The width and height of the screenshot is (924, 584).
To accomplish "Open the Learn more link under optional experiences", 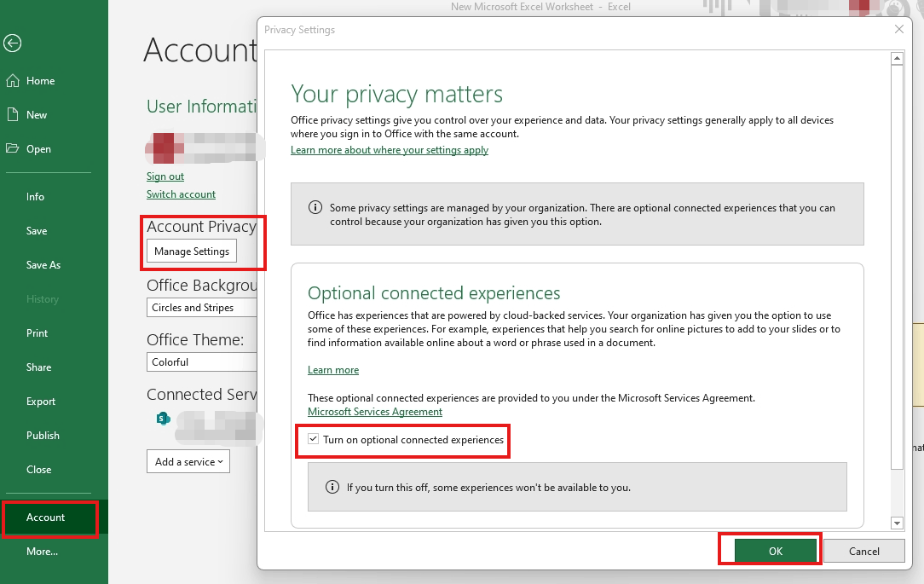I will [x=333, y=369].
